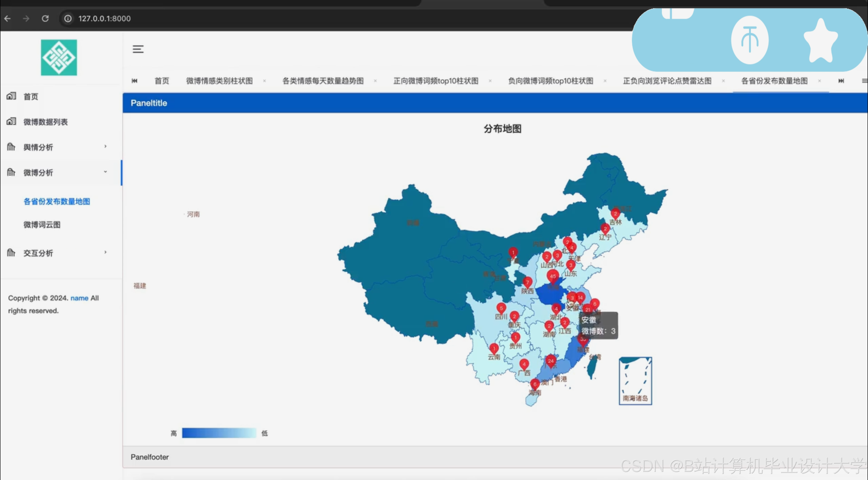Close the 正负向浏览评论点赞雷达图 tab

tap(723, 81)
